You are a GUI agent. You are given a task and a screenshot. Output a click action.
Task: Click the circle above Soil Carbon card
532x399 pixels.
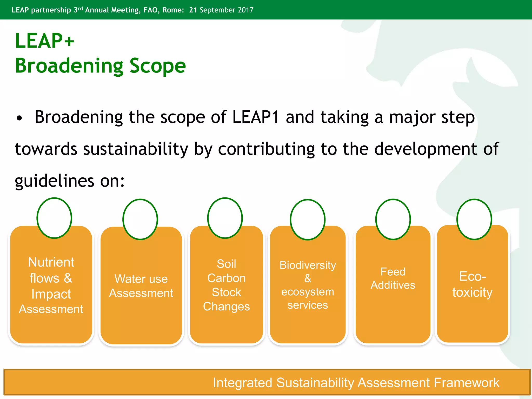point(225,218)
